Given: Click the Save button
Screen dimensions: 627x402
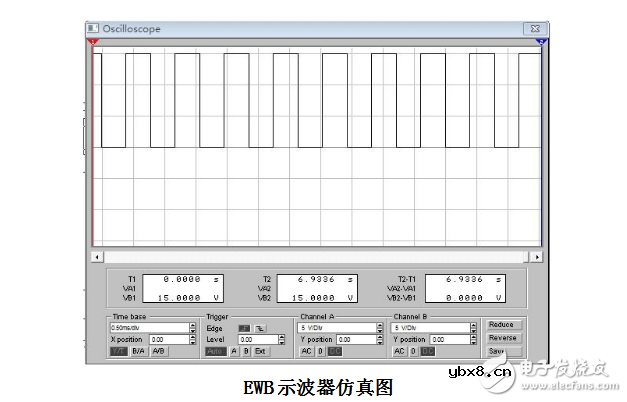Looking at the screenshot, I should click(x=503, y=351).
